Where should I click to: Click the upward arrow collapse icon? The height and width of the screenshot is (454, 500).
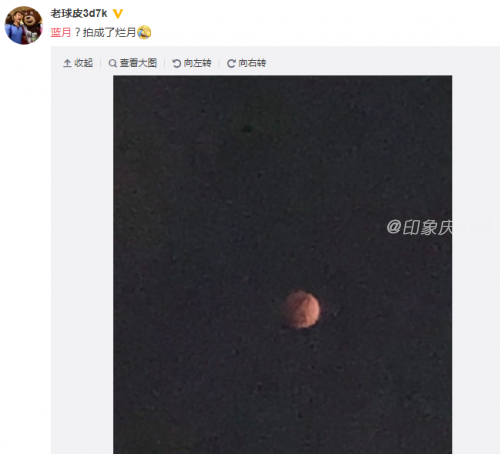pyautogui.click(x=67, y=63)
